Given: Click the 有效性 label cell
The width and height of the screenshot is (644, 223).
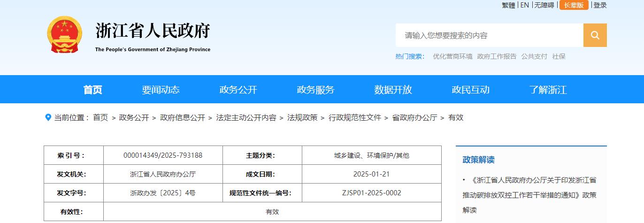Looking at the screenshot, I should pyautogui.click(x=74, y=212).
